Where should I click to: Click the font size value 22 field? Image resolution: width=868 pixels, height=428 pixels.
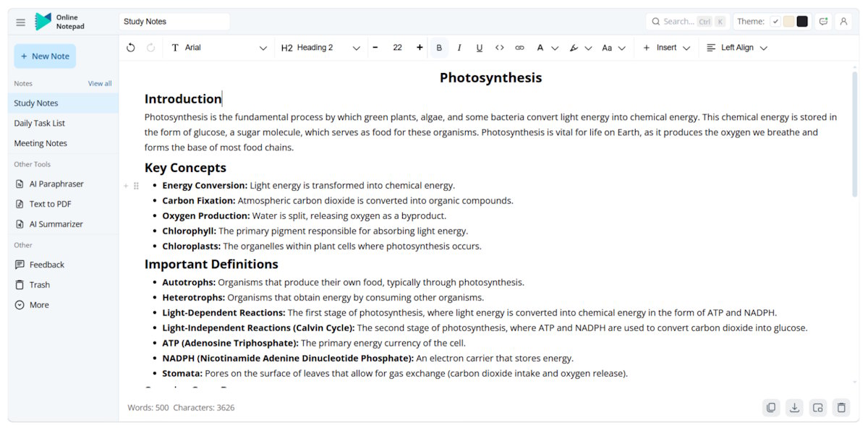coord(397,48)
